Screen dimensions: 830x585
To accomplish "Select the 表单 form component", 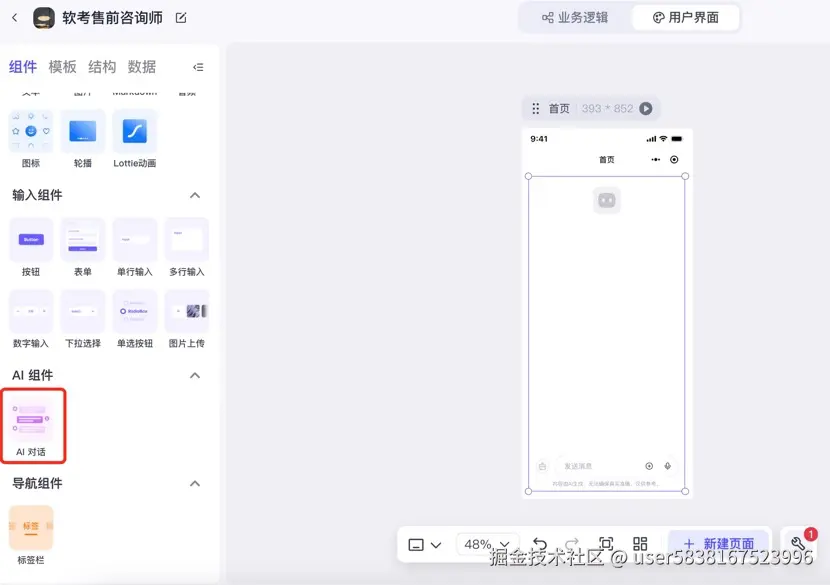I will (x=83, y=240).
